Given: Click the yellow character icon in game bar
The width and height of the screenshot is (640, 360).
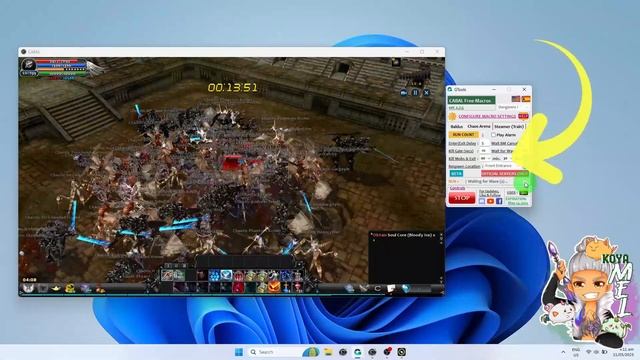Looking at the screenshot, I should (70, 289).
